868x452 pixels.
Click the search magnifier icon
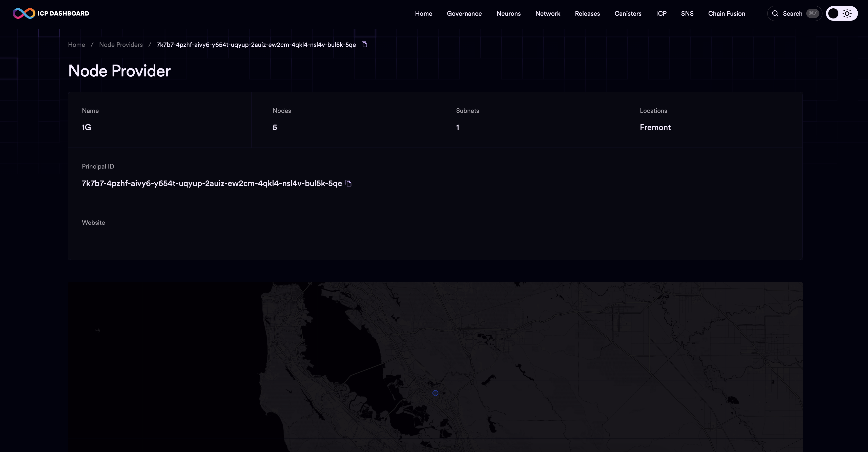tap(775, 13)
